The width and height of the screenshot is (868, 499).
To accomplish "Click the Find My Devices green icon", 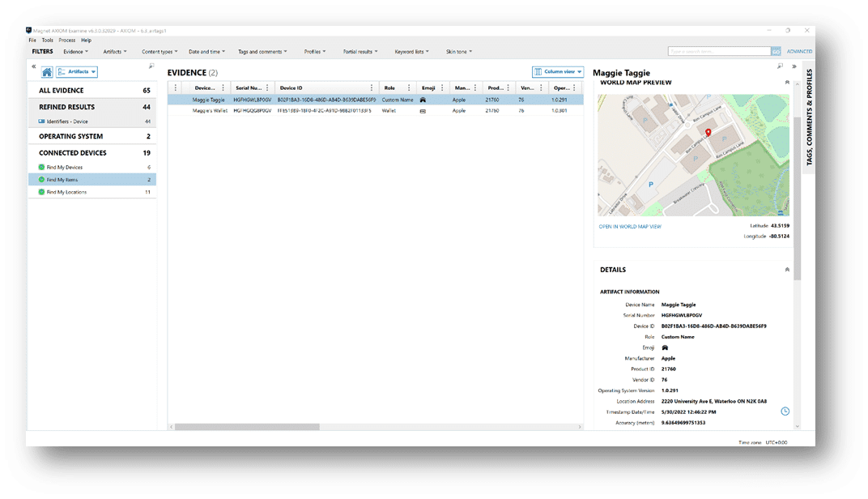I will pos(41,167).
